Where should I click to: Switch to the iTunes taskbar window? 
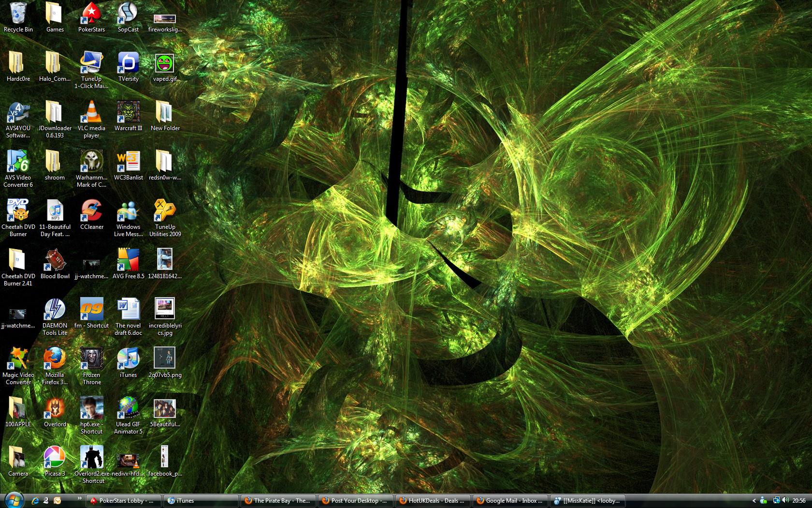point(201,501)
